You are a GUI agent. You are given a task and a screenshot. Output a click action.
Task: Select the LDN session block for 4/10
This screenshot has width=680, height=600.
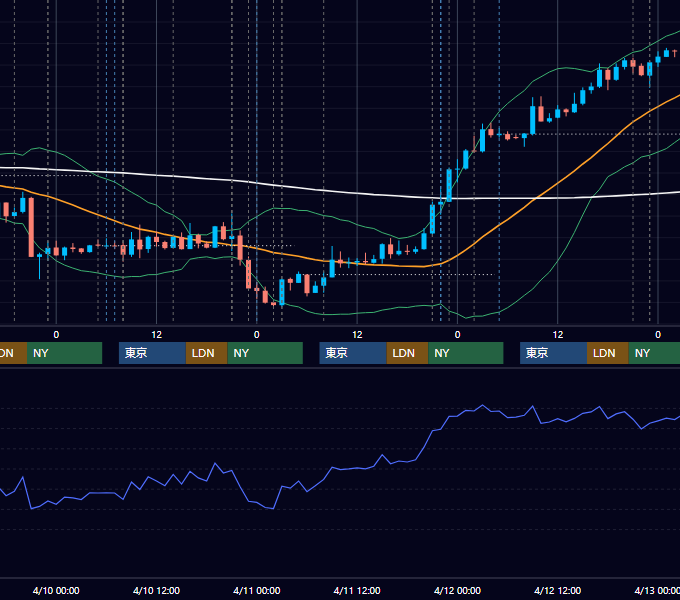point(206,353)
